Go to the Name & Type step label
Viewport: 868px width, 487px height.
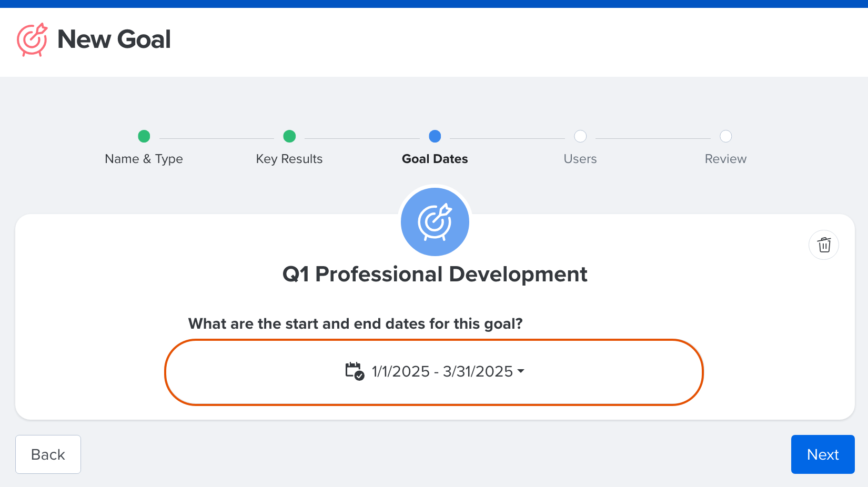144,159
